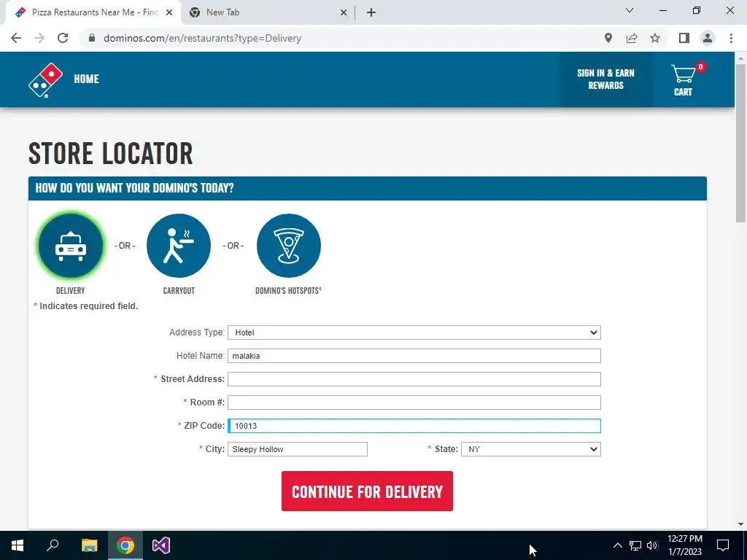Image resolution: width=747 pixels, height=560 pixels.
Task: Open the Chrome three-dot menu
Action: tap(731, 38)
